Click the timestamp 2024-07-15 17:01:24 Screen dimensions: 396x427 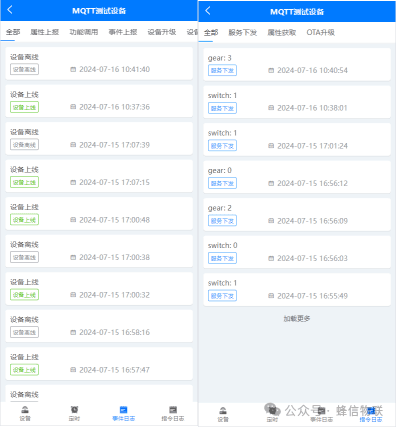313,146
